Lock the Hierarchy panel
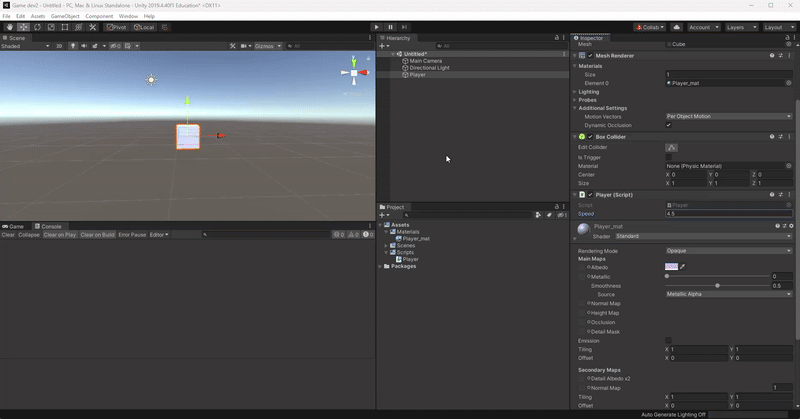Viewport: 800px width, 419px height. [x=557, y=38]
